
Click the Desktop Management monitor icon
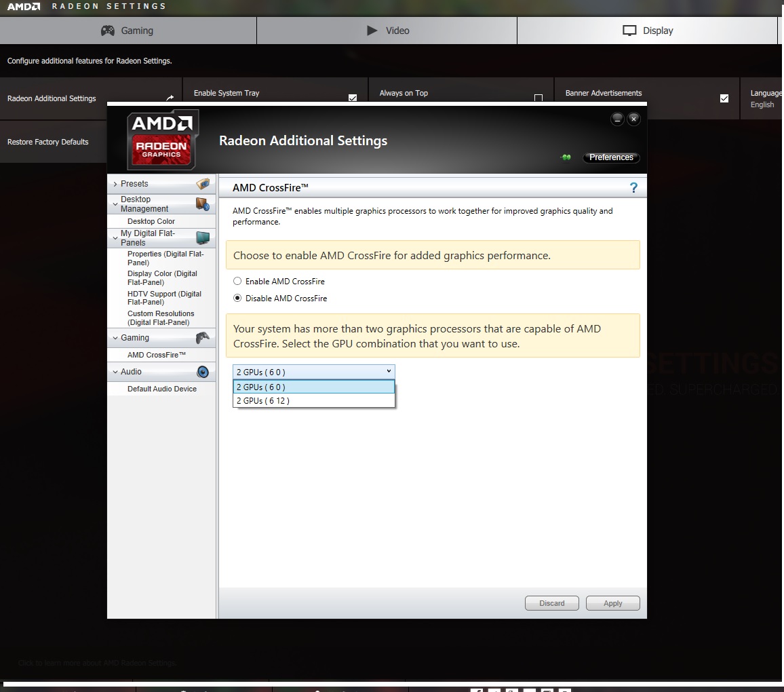pos(202,204)
